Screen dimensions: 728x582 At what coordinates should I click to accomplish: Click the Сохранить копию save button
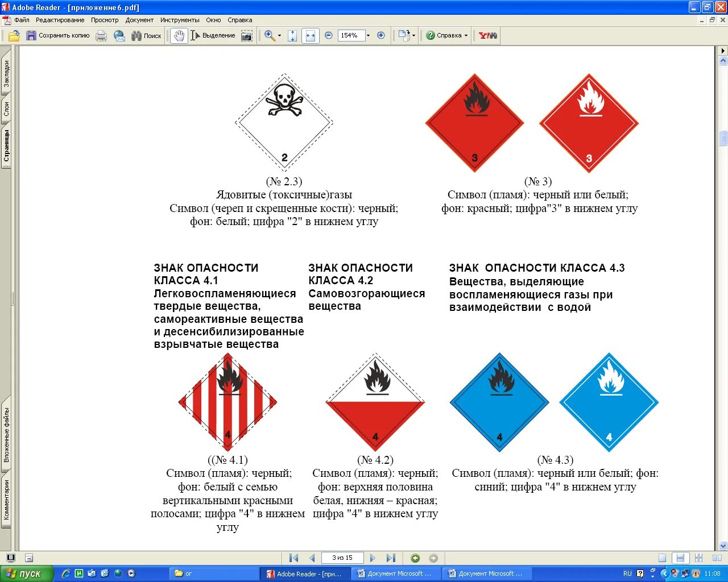click(58, 35)
